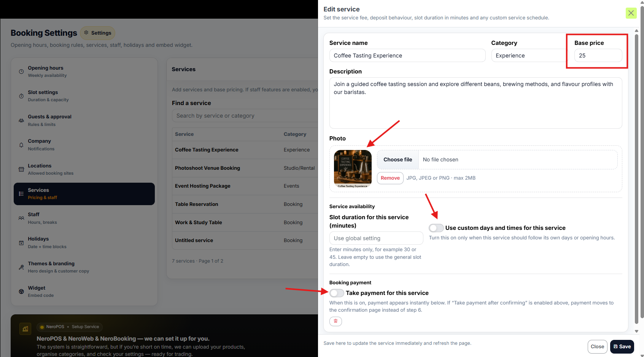
Task: Focus the slot duration minutes field
Action: point(376,238)
